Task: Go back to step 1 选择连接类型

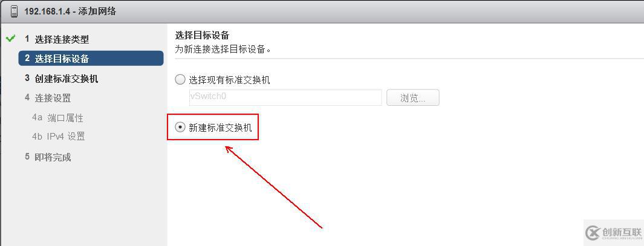Action: pyautogui.click(x=57, y=39)
